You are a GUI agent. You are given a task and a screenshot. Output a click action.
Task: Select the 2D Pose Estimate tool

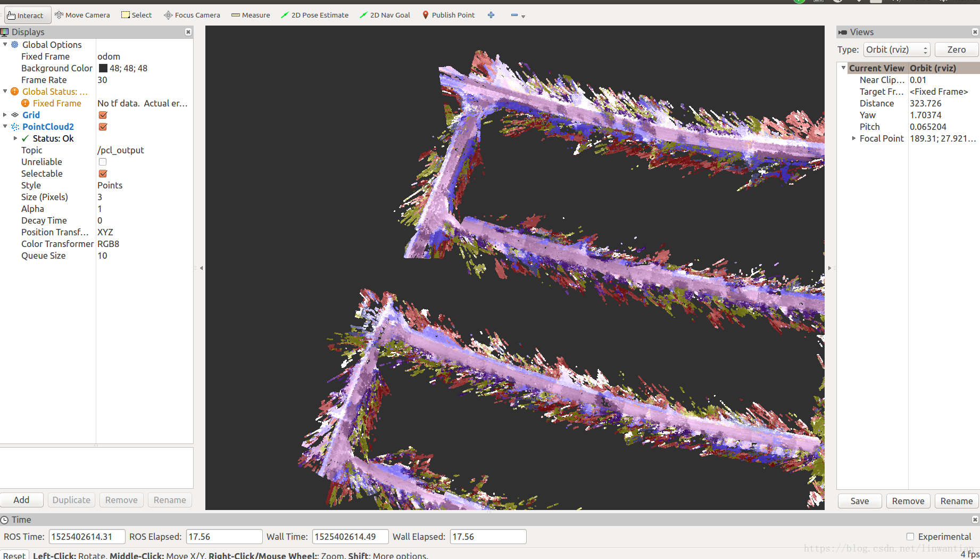(314, 15)
